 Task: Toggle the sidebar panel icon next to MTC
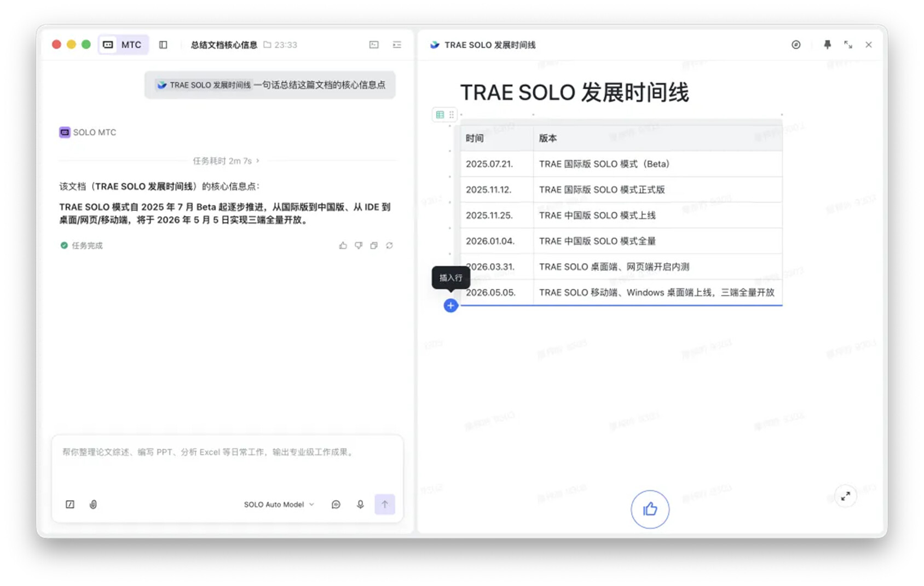point(163,45)
